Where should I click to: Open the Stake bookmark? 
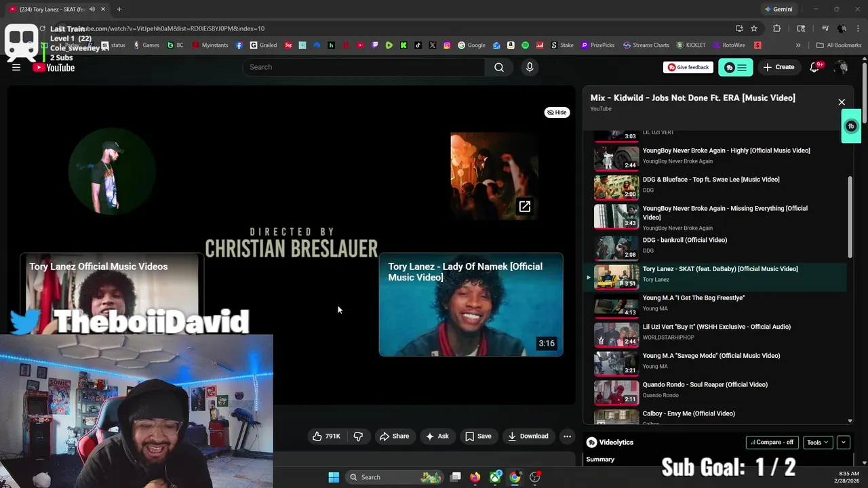pos(561,45)
